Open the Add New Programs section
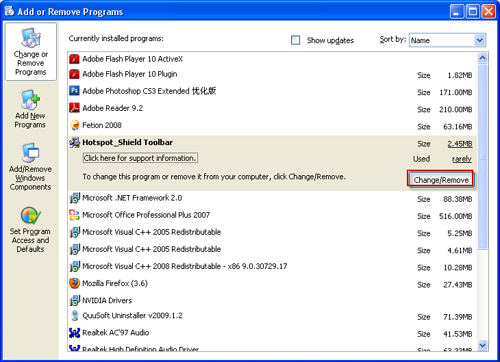The image size is (500, 362). pos(30,109)
